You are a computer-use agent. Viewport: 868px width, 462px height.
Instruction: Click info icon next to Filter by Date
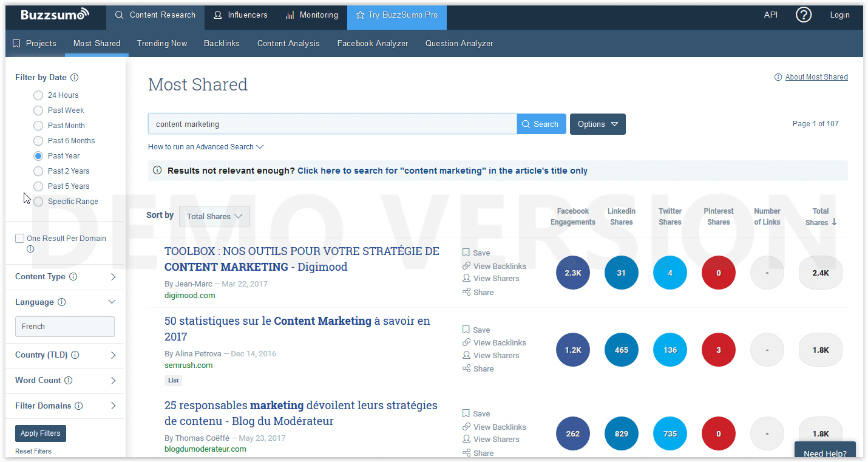pyautogui.click(x=75, y=78)
